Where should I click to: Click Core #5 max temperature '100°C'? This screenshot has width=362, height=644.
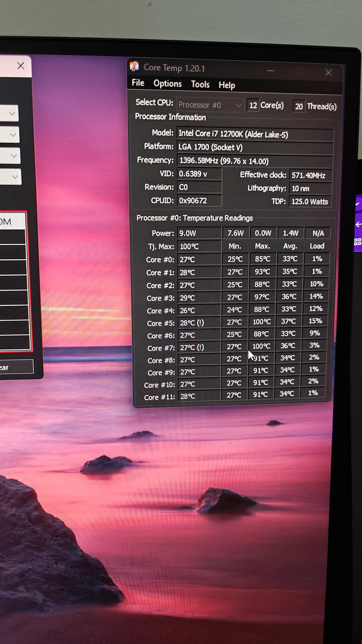pos(262,322)
